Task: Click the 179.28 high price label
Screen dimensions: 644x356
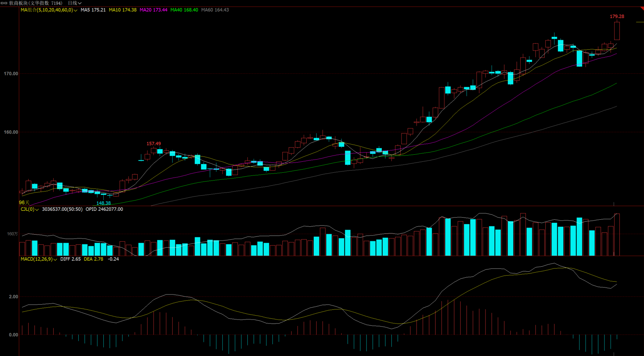Action: [617, 16]
